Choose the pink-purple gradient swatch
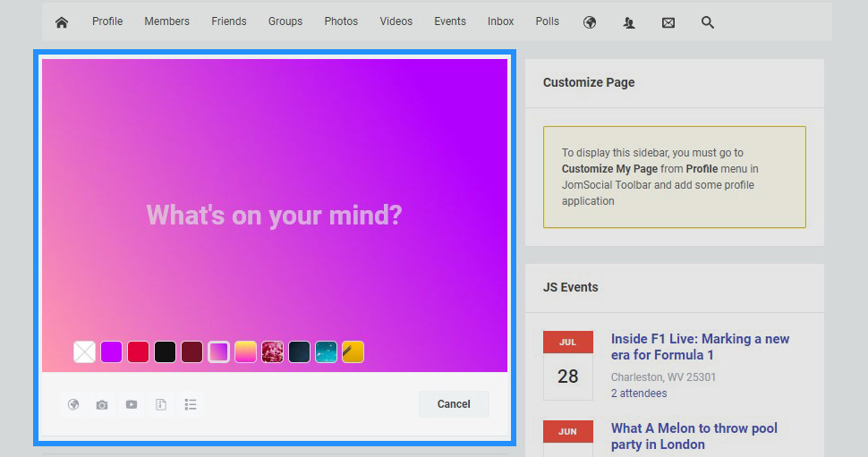The width and height of the screenshot is (868, 457). [218, 351]
